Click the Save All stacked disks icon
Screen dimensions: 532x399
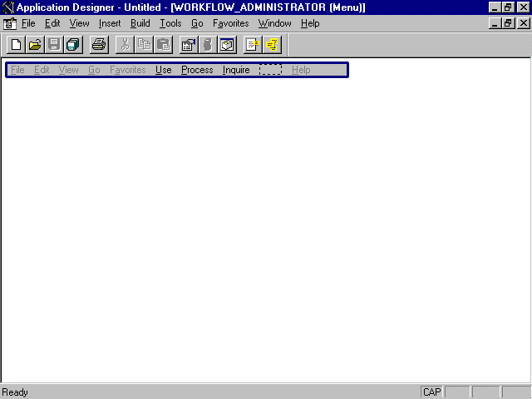point(73,45)
